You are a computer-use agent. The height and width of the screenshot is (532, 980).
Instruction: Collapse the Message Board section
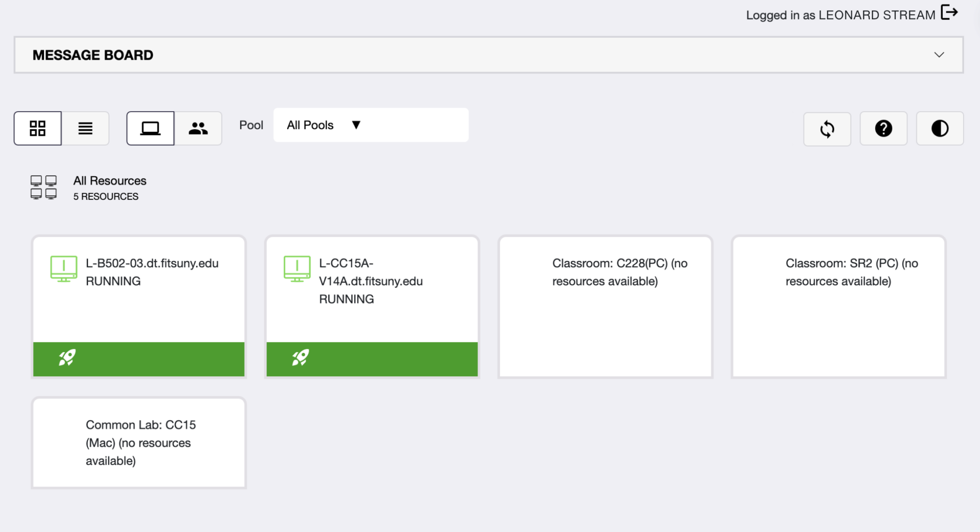939,54
